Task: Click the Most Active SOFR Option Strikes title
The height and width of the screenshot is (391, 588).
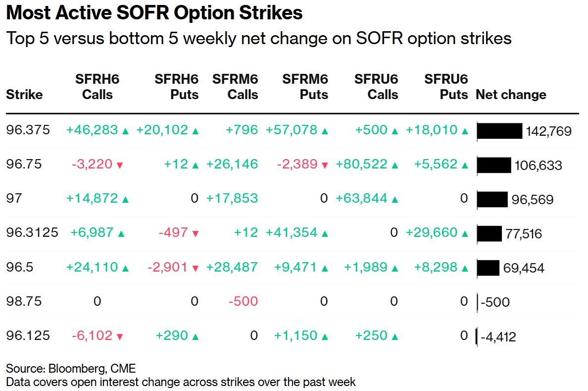Action: (154, 13)
